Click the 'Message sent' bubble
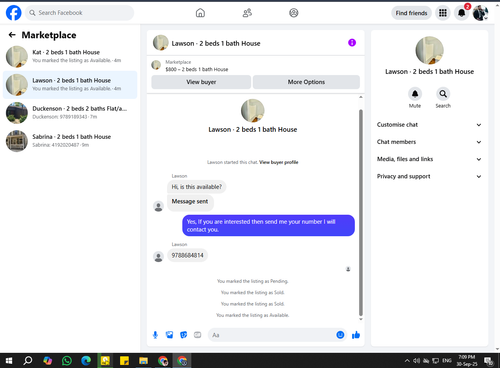The image size is (500, 368). click(190, 202)
